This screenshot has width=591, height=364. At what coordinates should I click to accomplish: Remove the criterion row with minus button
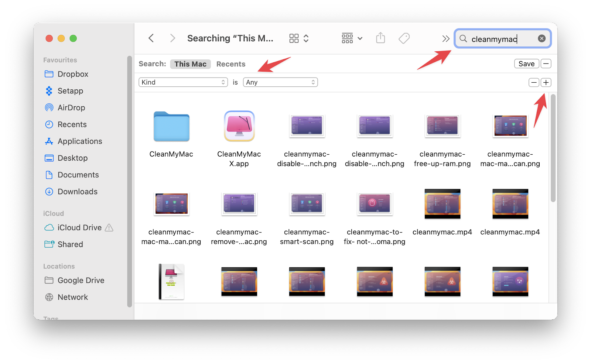tap(534, 82)
